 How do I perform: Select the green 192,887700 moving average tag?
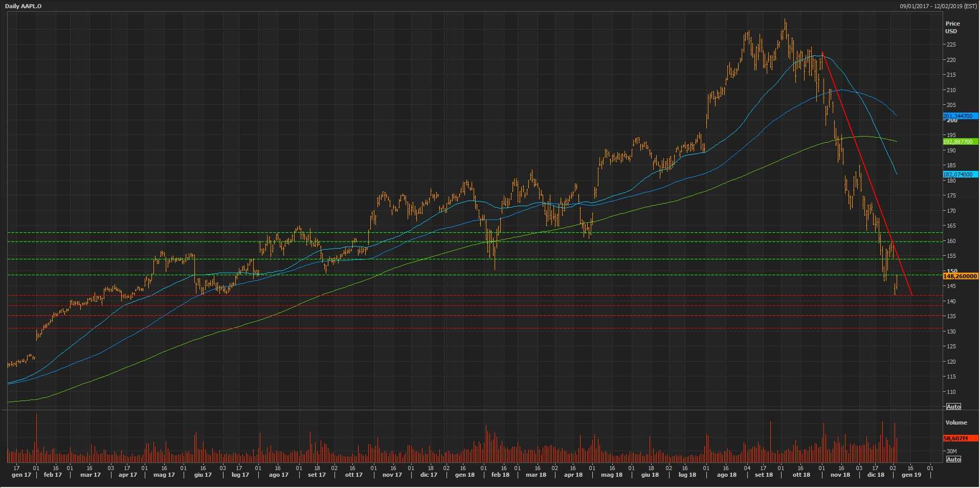pos(960,142)
